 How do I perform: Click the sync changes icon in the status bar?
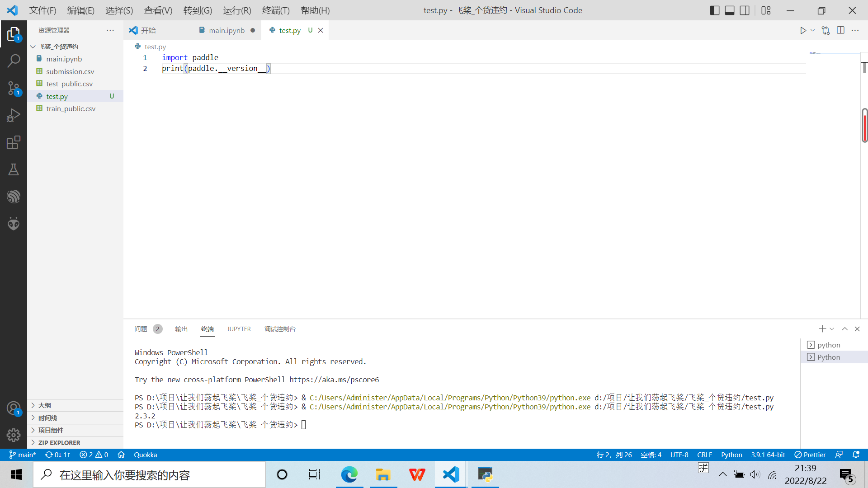point(57,455)
